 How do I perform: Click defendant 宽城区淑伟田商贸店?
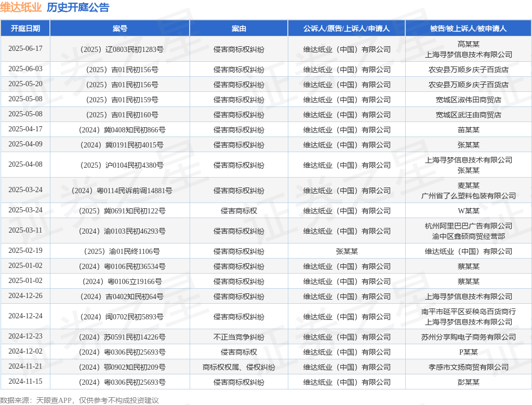pos(469,100)
